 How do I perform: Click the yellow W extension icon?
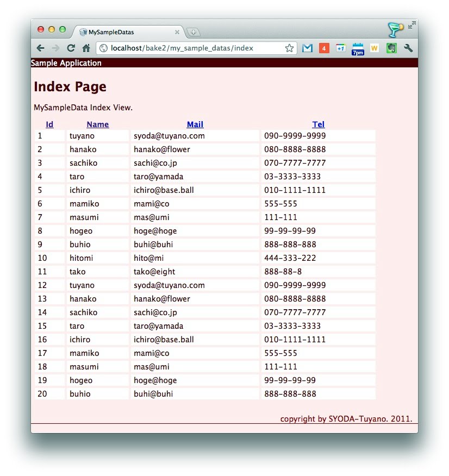[374, 48]
